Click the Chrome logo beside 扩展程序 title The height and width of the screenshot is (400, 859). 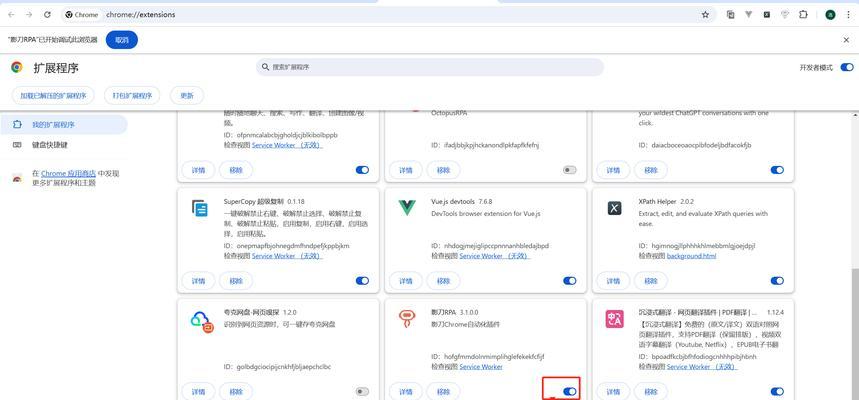17,67
